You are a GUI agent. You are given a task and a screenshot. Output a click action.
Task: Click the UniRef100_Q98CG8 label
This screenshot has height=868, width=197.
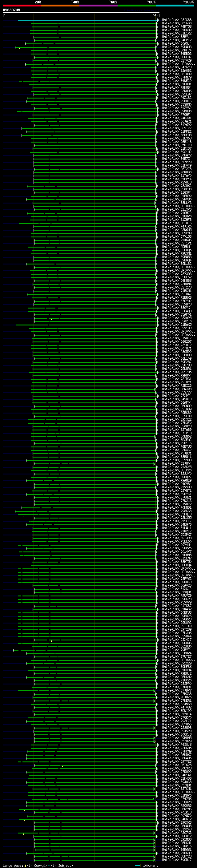point(177,511)
